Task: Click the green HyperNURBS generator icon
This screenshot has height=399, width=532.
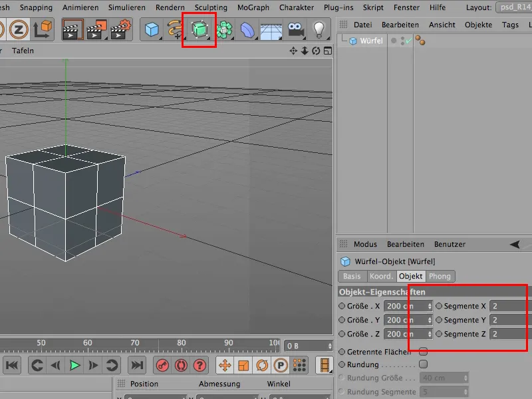Action: tap(199, 30)
